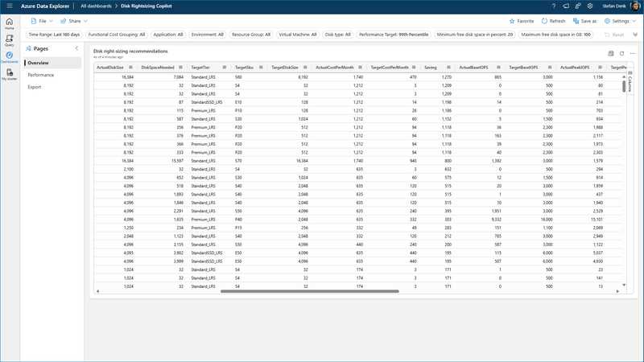Open the Performance Target filter
The image size is (644, 362).
pyautogui.click(x=394, y=35)
